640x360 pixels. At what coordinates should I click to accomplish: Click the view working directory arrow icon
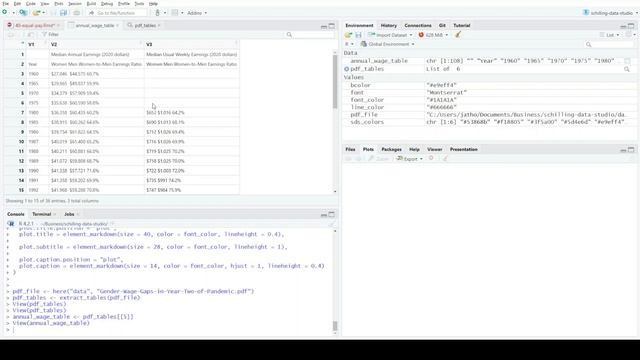(112, 224)
